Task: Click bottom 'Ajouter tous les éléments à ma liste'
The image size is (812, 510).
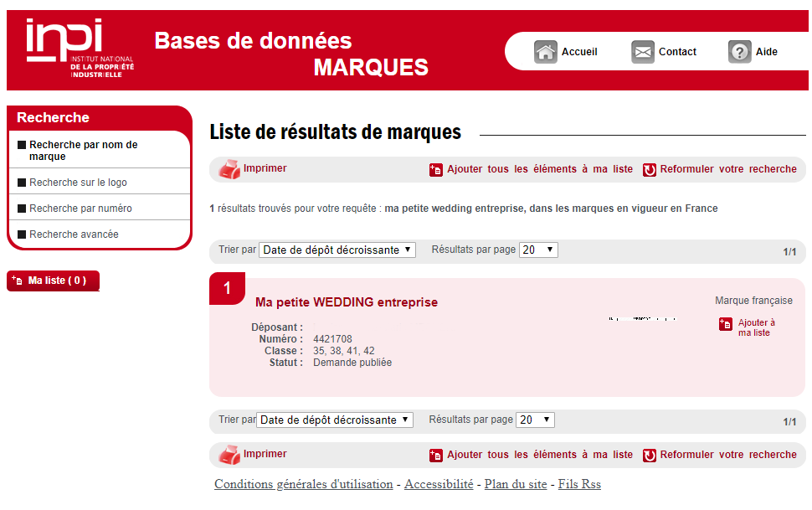Action: 540,455
